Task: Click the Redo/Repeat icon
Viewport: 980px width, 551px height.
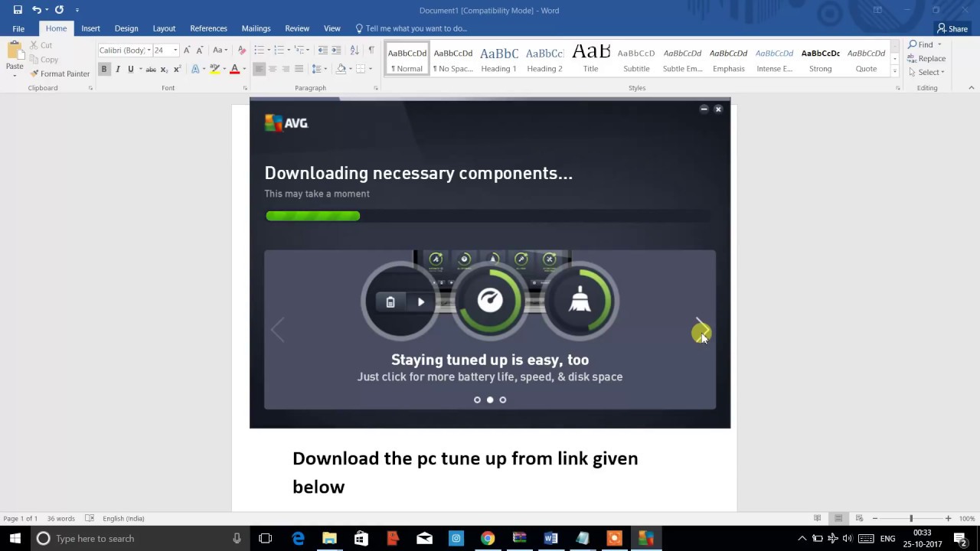Action: tap(59, 10)
